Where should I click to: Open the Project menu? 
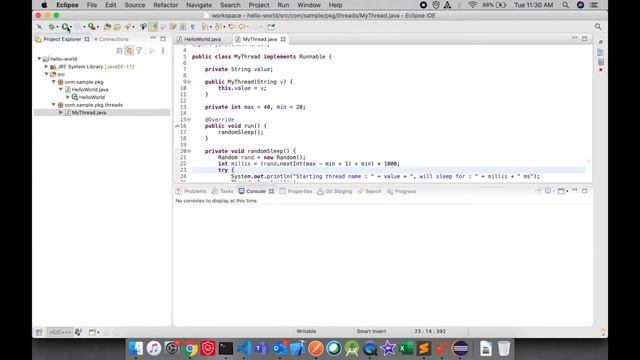[x=259, y=5]
